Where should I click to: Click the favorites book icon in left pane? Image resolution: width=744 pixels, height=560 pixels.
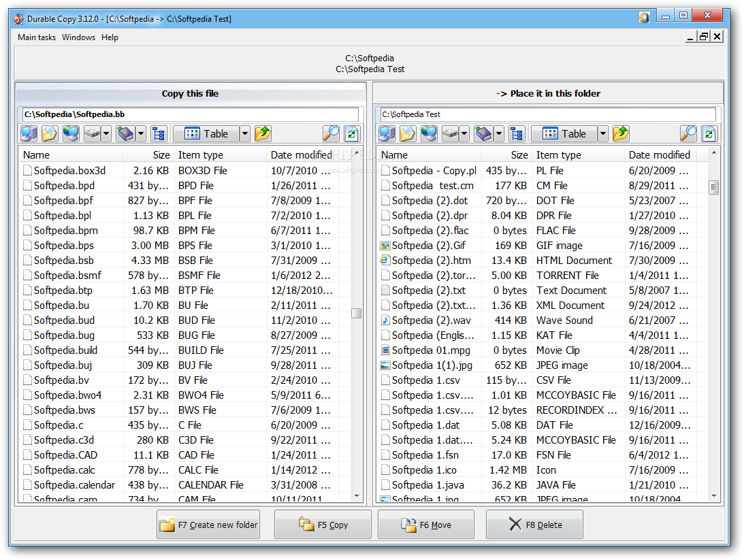(126, 134)
